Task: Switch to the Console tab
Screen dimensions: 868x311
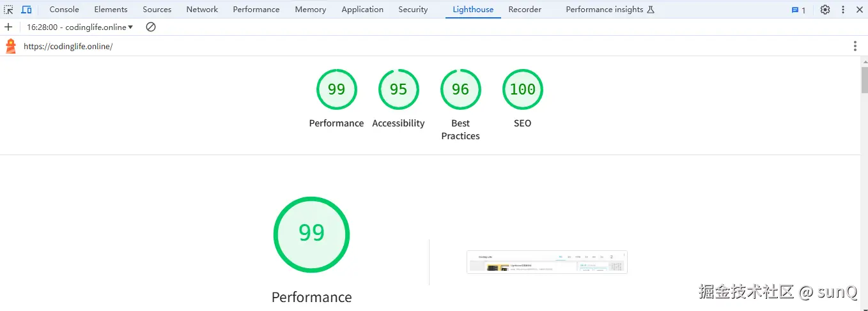Action: [64, 10]
